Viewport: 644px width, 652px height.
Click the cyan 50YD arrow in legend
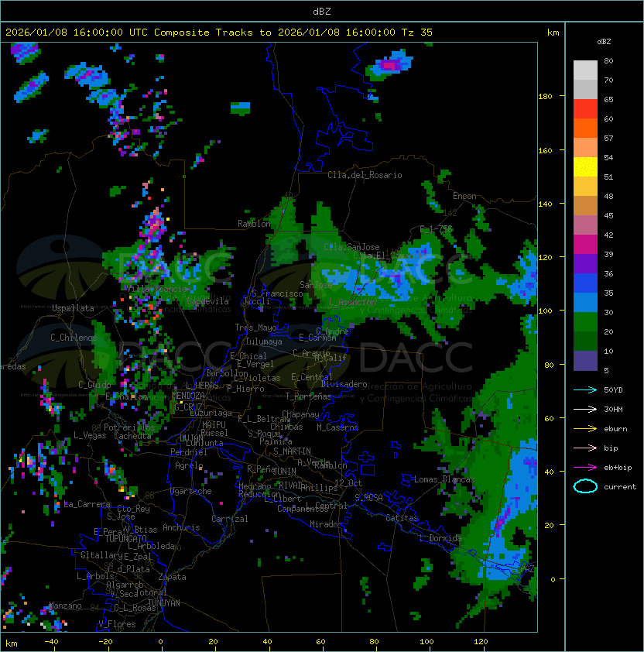585,389
